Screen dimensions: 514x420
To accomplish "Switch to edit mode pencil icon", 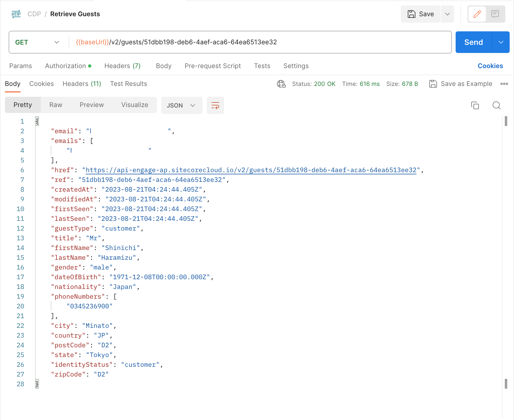I will (x=477, y=14).
